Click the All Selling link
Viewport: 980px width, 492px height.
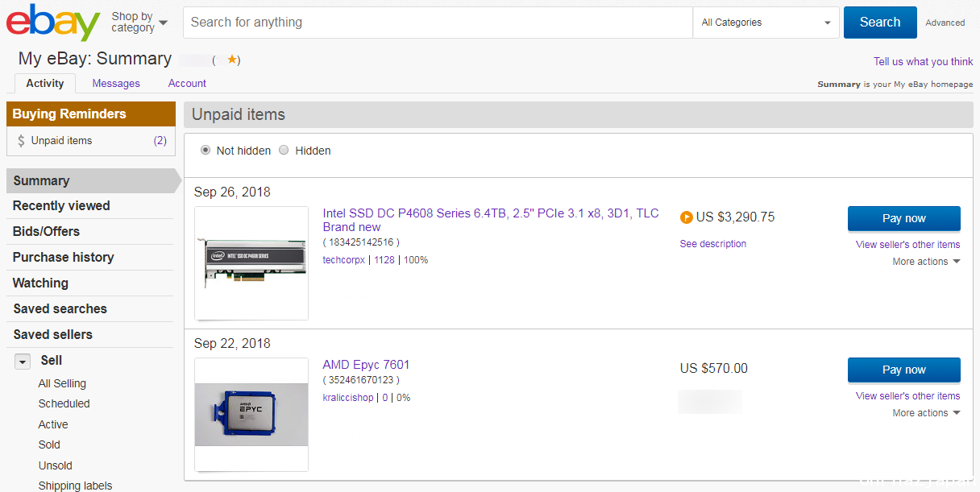62,384
